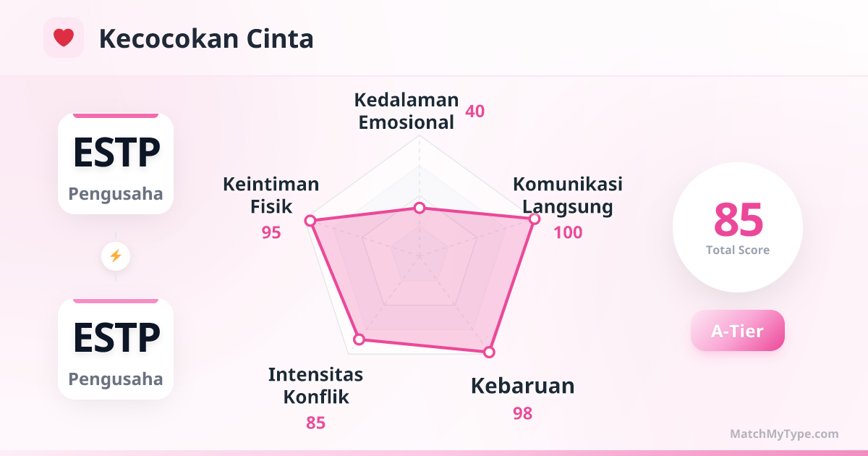The image size is (868, 456).
Task: Select the bottom ESTP Pengusaha card
Action: click(116, 349)
